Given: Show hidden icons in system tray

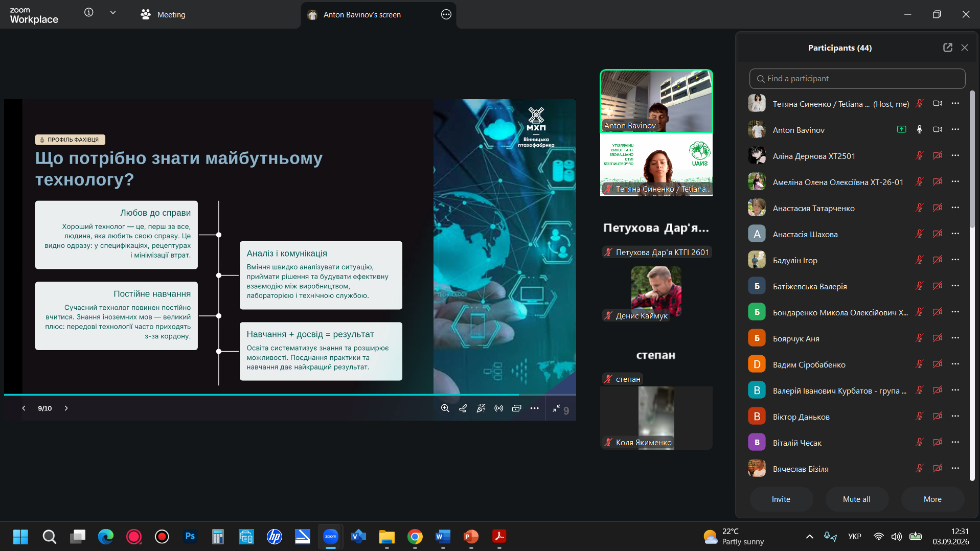Looking at the screenshot, I should [809, 537].
